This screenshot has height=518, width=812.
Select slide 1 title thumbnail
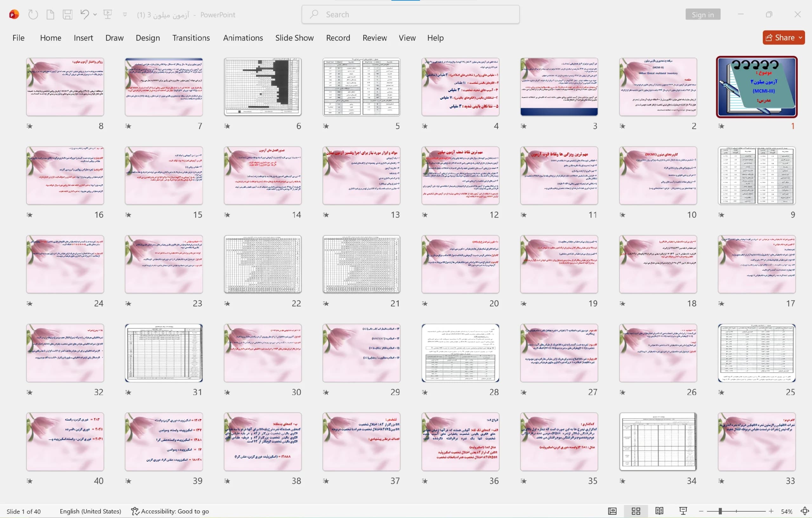tap(757, 87)
